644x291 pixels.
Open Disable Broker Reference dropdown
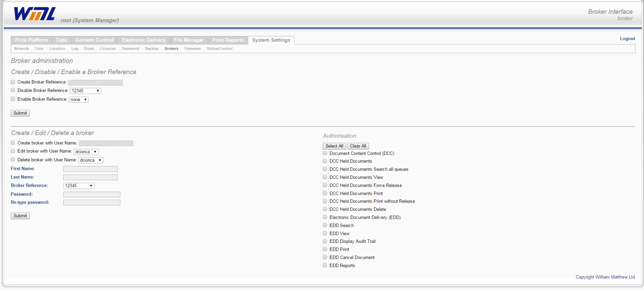(x=85, y=91)
